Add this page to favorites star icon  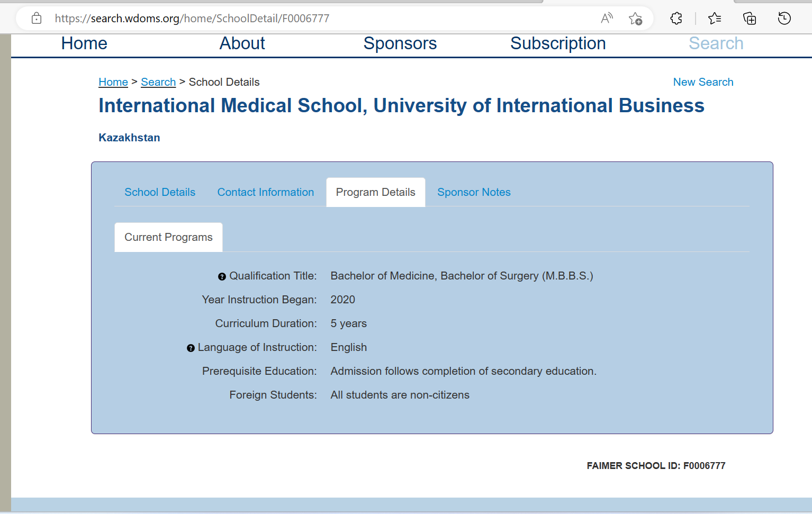click(x=635, y=19)
